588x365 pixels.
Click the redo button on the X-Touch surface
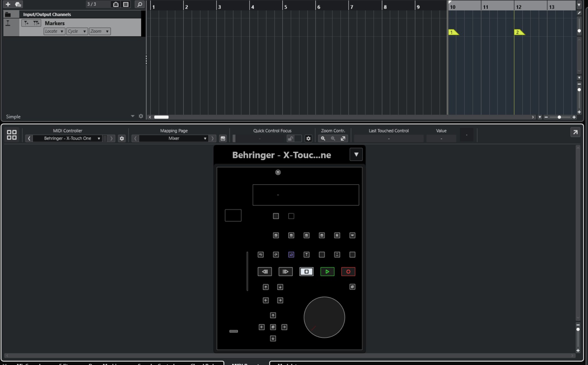[276, 254]
